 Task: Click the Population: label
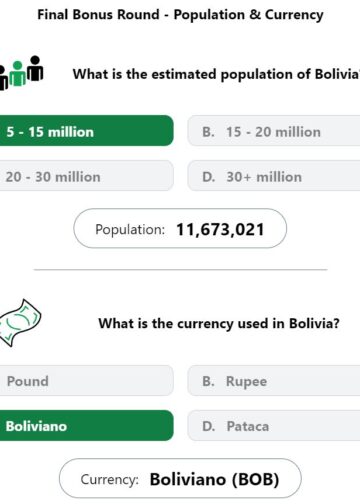coord(130,230)
